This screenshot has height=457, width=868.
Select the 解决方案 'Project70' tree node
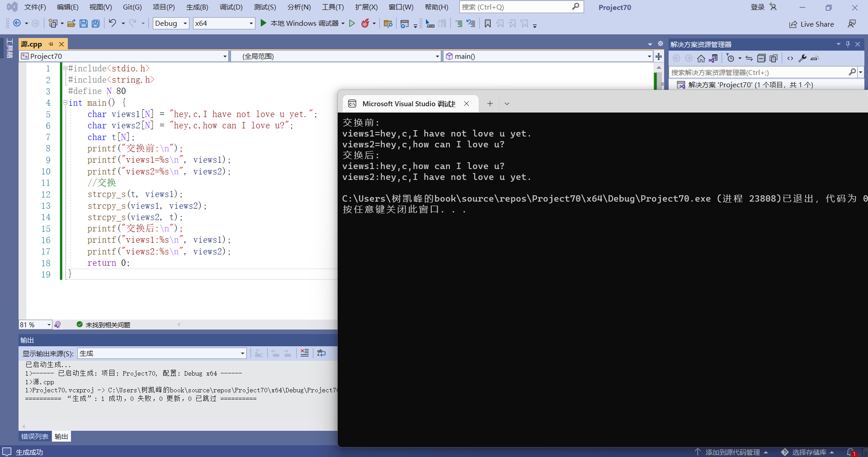[750, 85]
